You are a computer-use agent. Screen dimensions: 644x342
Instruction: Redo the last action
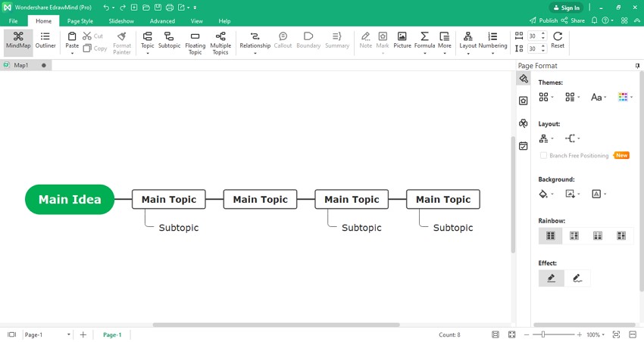coord(123,8)
